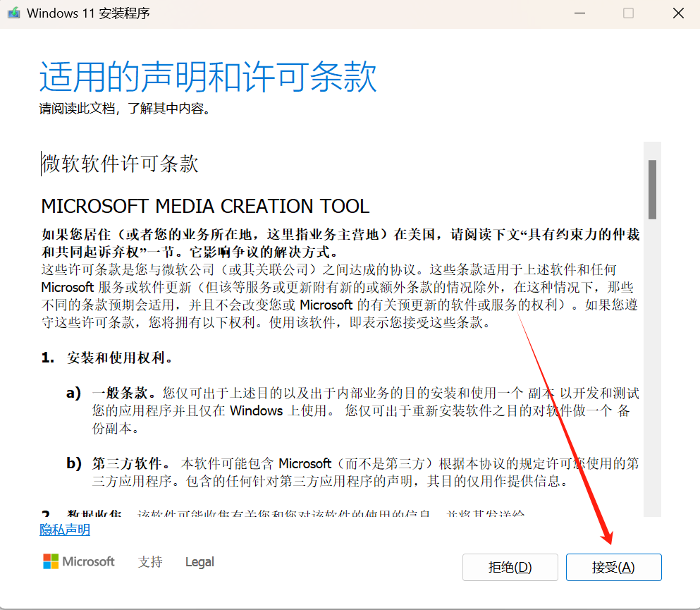Open the Legal information link
This screenshot has width=700, height=610.
click(x=199, y=561)
